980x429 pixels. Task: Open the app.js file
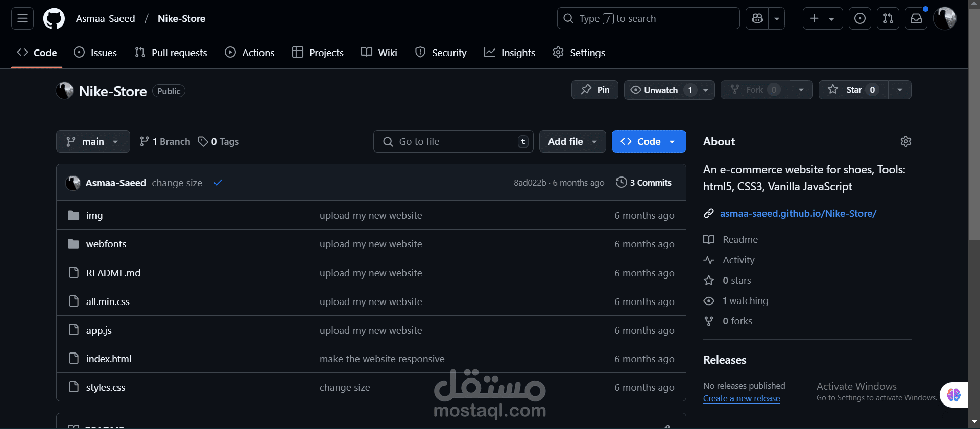pyautogui.click(x=99, y=330)
